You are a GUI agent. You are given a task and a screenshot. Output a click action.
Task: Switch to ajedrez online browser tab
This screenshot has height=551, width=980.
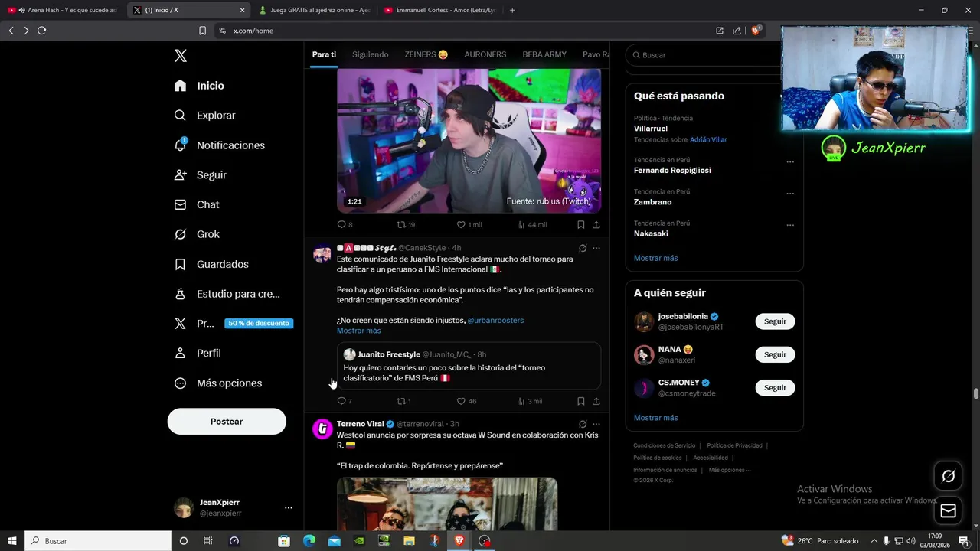pyautogui.click(x=314, y=10)
